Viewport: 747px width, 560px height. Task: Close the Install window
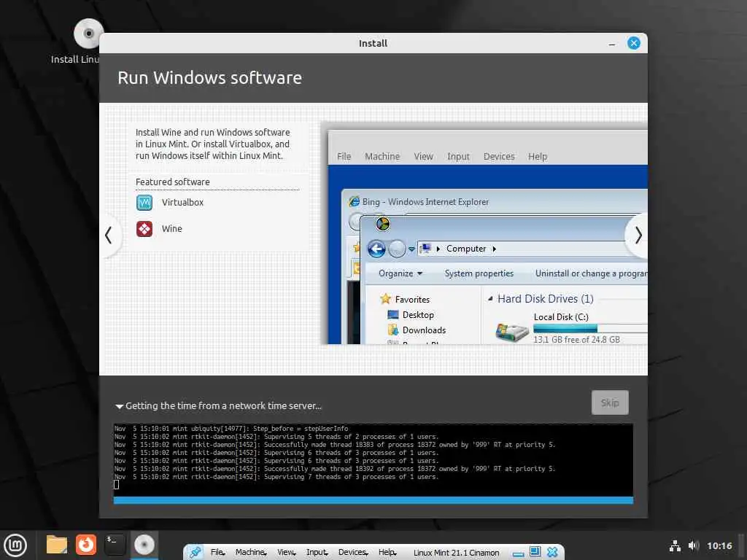[634, 43]
